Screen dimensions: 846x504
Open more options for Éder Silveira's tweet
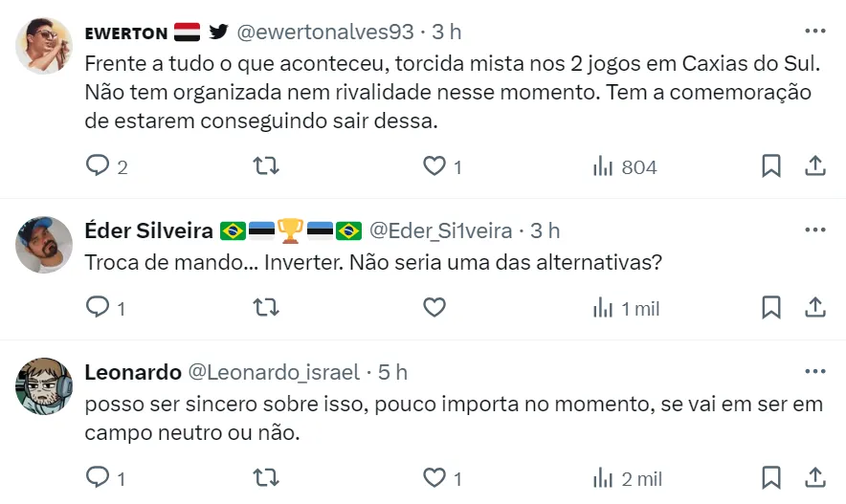(814, 230)
